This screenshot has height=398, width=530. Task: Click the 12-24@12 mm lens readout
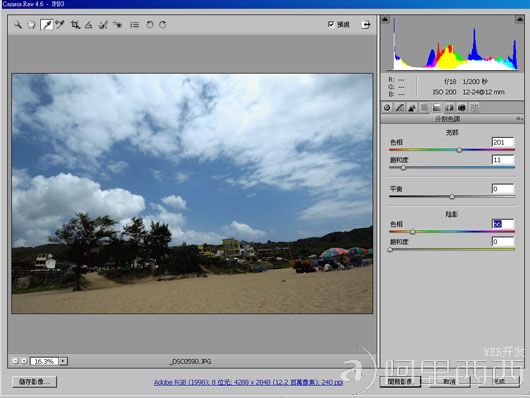click(483, 92)
